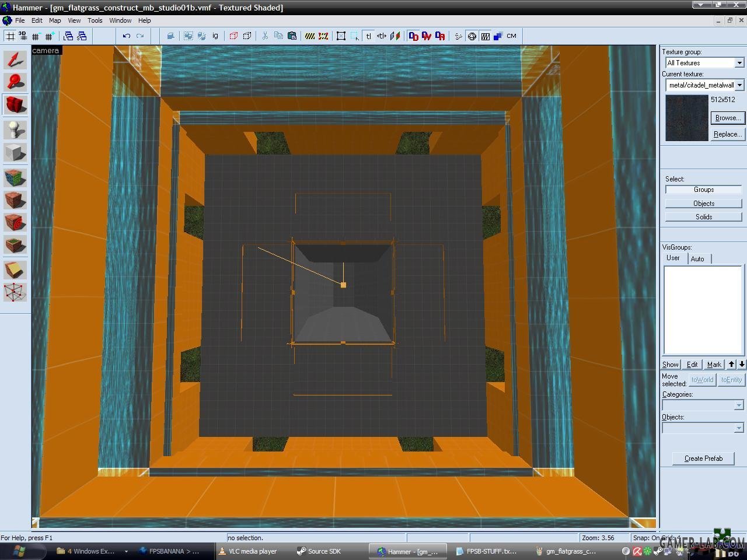Select the Magnify tool
Viewport: 747px width, 560px height.
click(15, 82)
